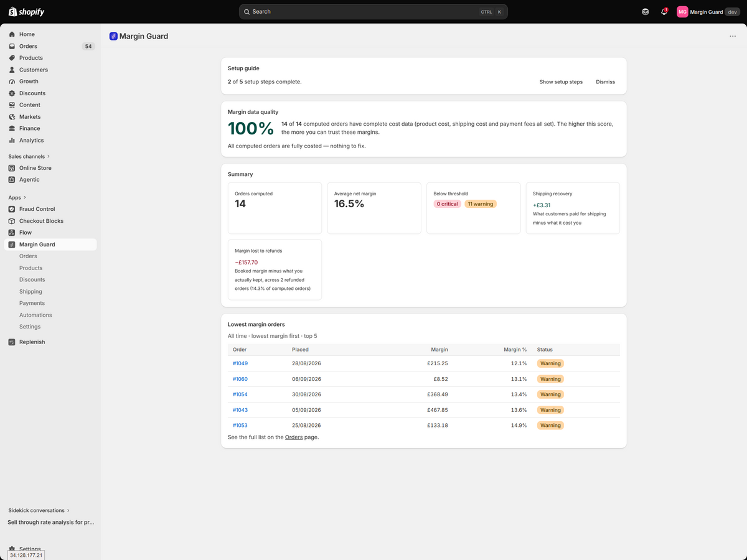Screen dimensions: 747x560
Task: Open Margin Guard Shipping subpage
Action: 31,292
